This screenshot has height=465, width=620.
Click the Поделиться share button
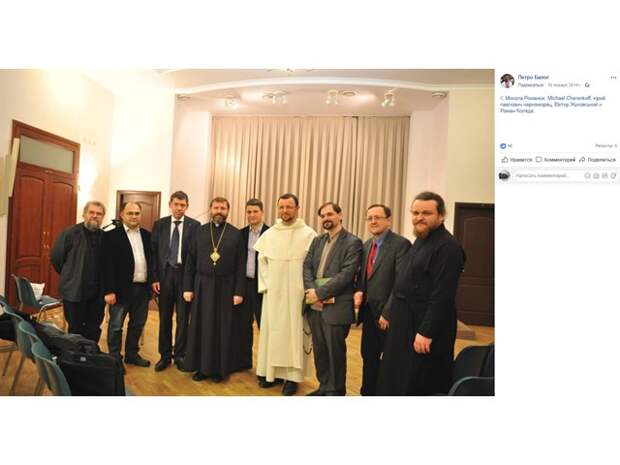[597, 160]
